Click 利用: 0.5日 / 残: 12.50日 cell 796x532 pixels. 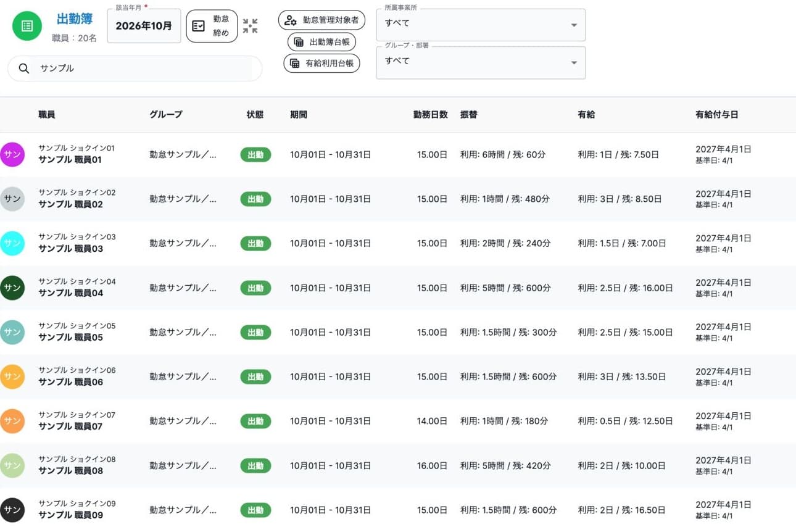[625, 421]
